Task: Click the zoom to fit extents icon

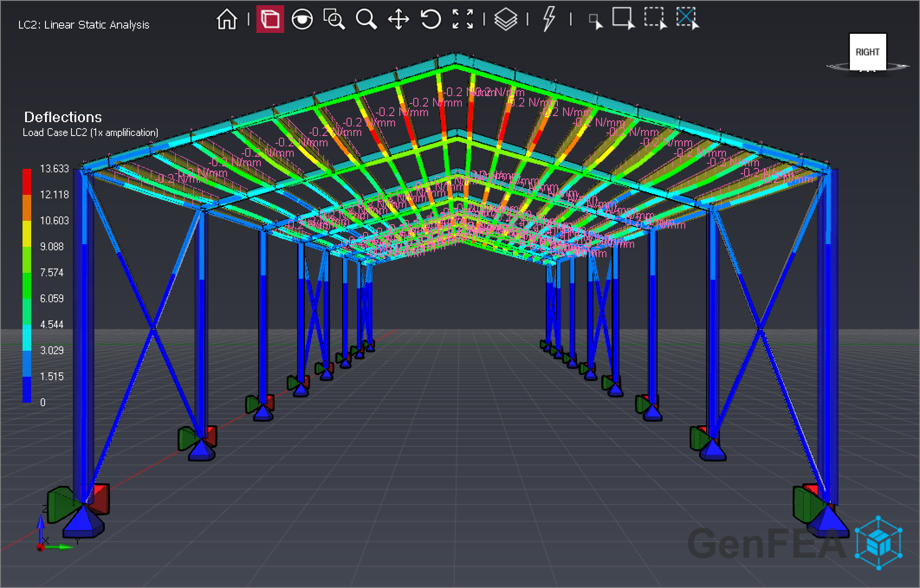Action: tap(463, 19)
